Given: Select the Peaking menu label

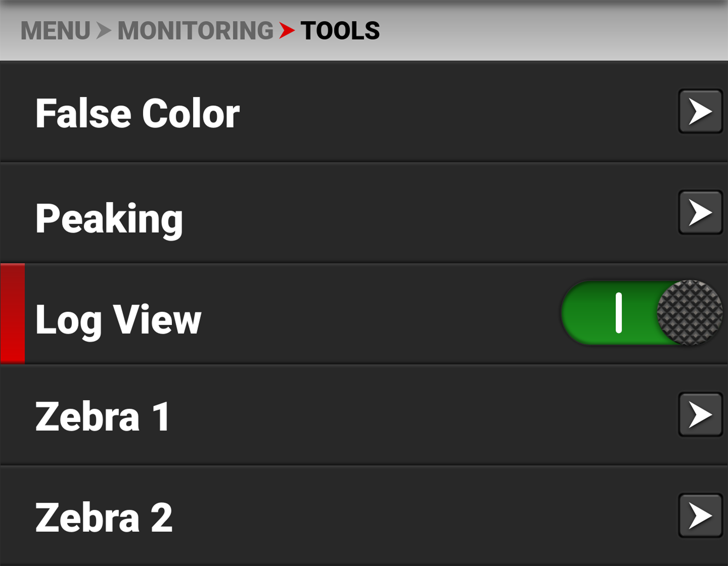Looking at the screenshot, I should click(109, 218).
